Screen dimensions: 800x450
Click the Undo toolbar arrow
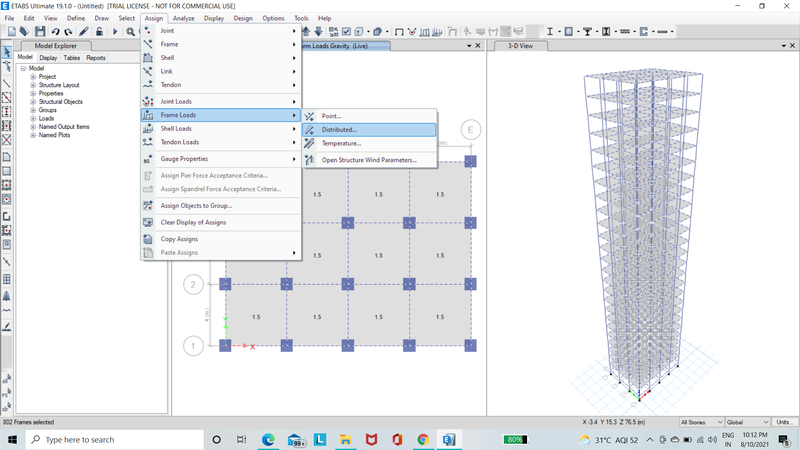[55, 32]
